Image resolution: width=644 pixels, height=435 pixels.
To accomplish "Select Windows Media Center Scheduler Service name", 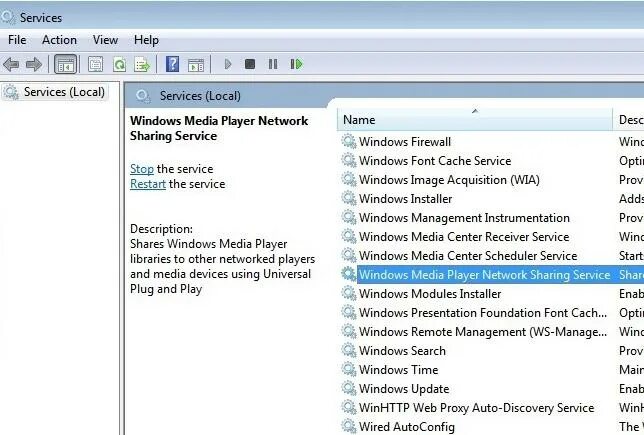I will click(468, 255).
